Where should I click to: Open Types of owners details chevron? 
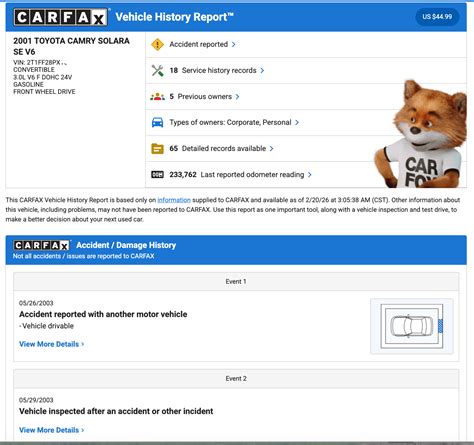click(297, 122)
